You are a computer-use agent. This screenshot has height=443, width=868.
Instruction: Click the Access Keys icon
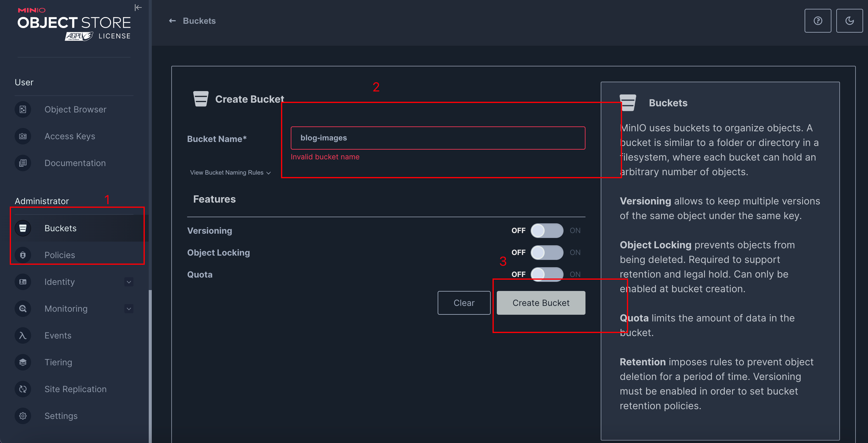23,136
